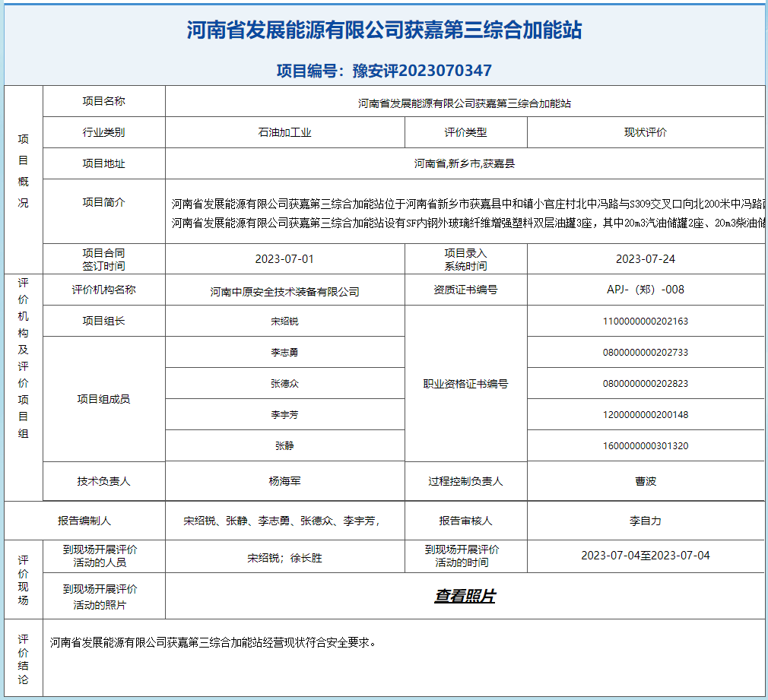The height and width of the screenshot is (700, 768).
Task: Select certificate number APJ-(郑)-008
Action: [x=646, y=290]
